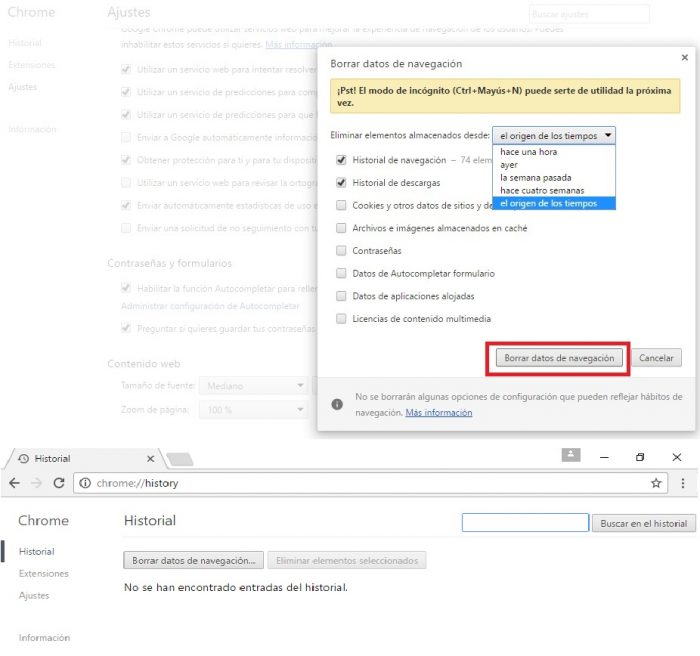Check Archivos e imágenes almacenados en caché
The image size is (700, 656).
[x=341, y=228]
